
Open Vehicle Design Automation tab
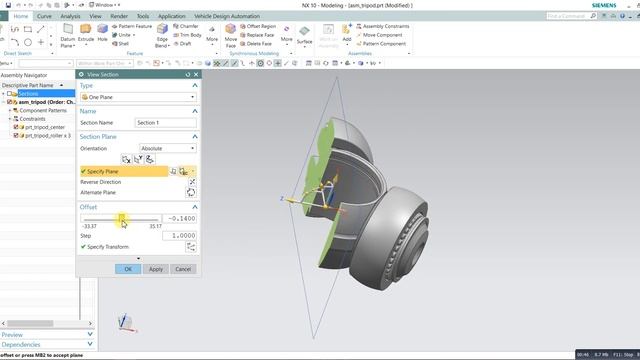227,16
